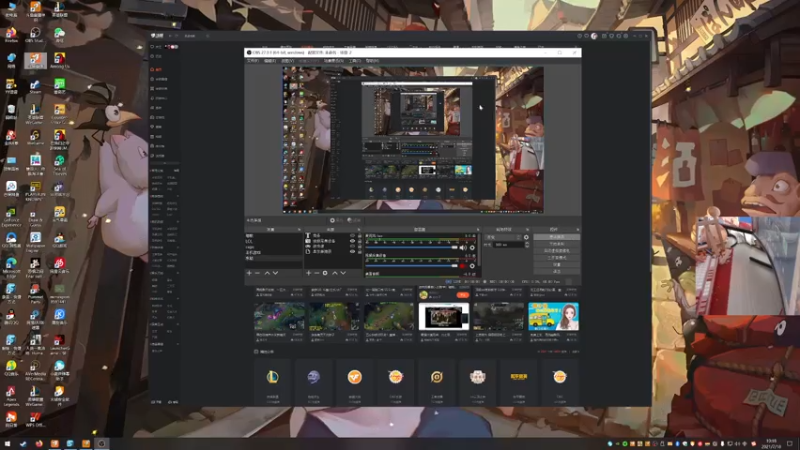The width and height of the screenshot is (800, 450).
Task: Open the purple skull game category card in Douyu
Action: tap(314, 382)
